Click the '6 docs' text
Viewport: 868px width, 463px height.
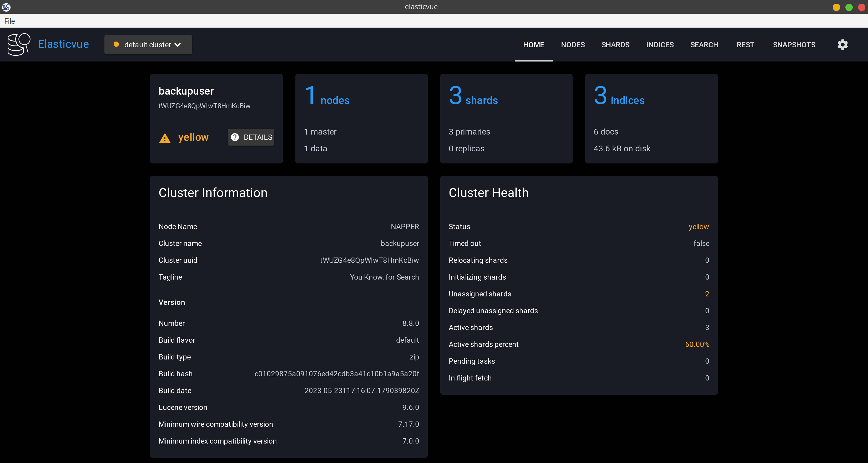(606, 132)
